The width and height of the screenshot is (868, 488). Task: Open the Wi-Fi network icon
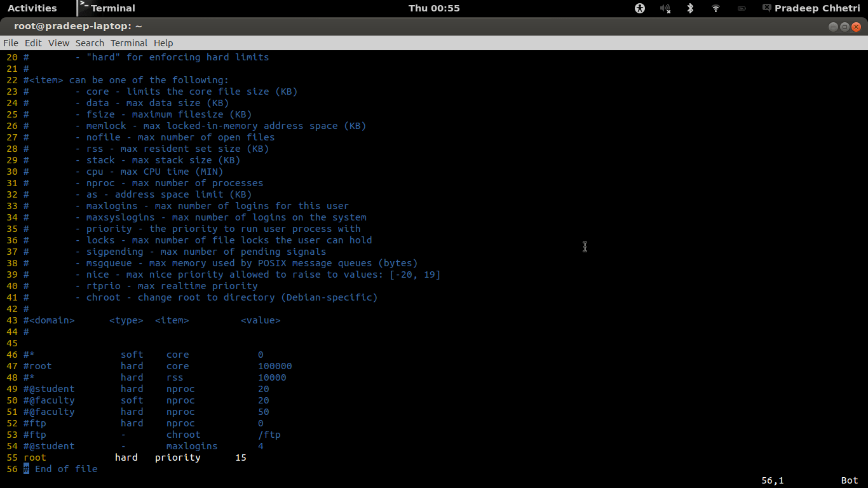715,8
